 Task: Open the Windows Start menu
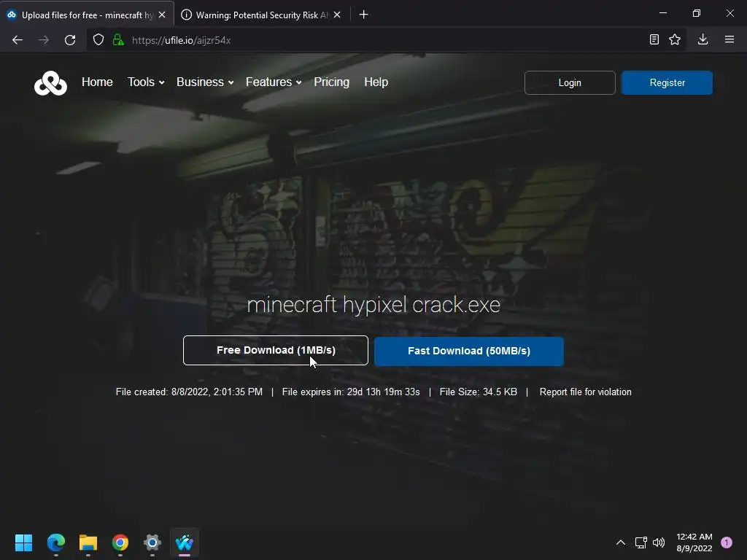pos(23,542)
